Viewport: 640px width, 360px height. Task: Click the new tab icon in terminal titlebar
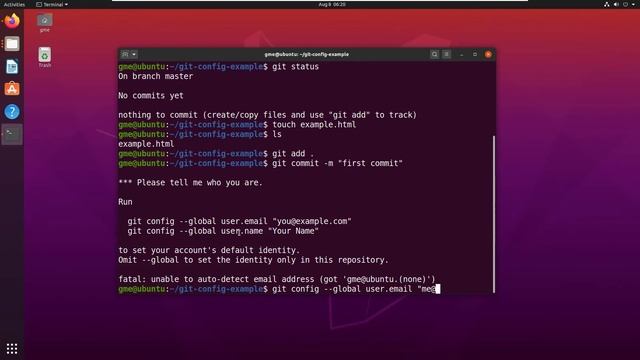click(x=125, y=54)
